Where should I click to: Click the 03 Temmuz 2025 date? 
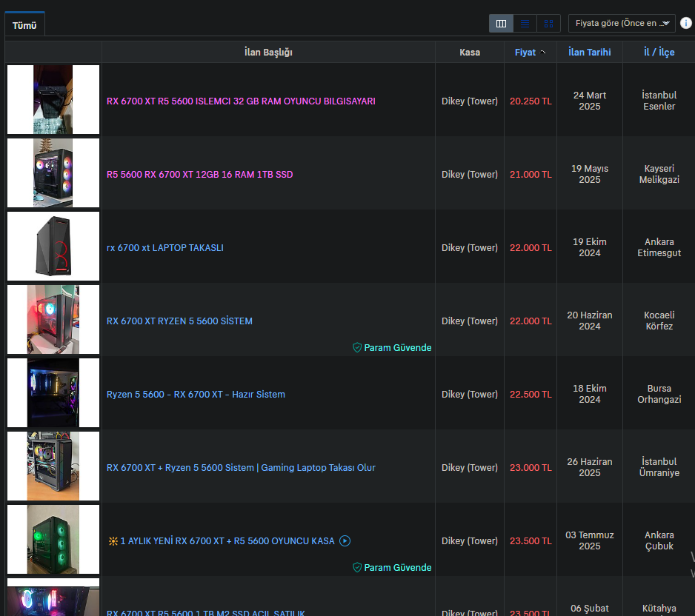590,540
